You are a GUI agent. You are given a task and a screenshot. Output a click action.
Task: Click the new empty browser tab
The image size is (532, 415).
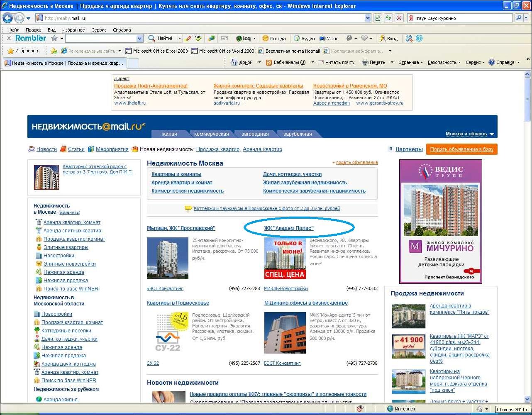(132, 63)
